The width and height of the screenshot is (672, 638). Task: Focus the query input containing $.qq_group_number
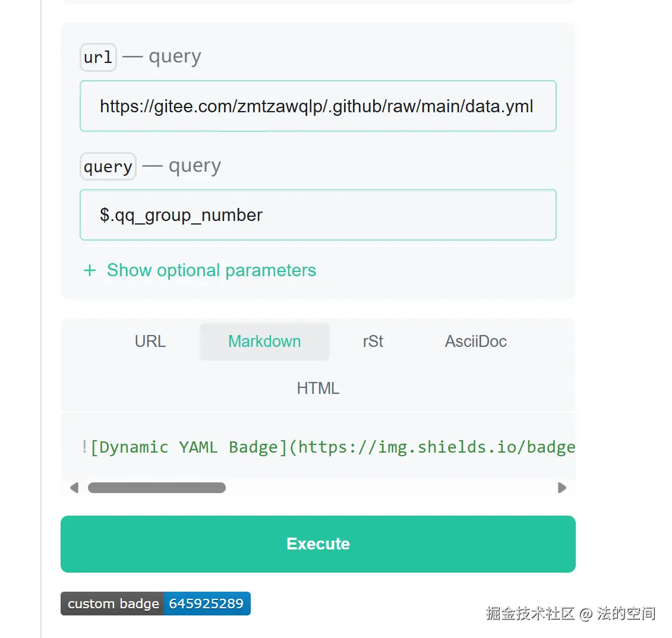click(x=318, y=215)
